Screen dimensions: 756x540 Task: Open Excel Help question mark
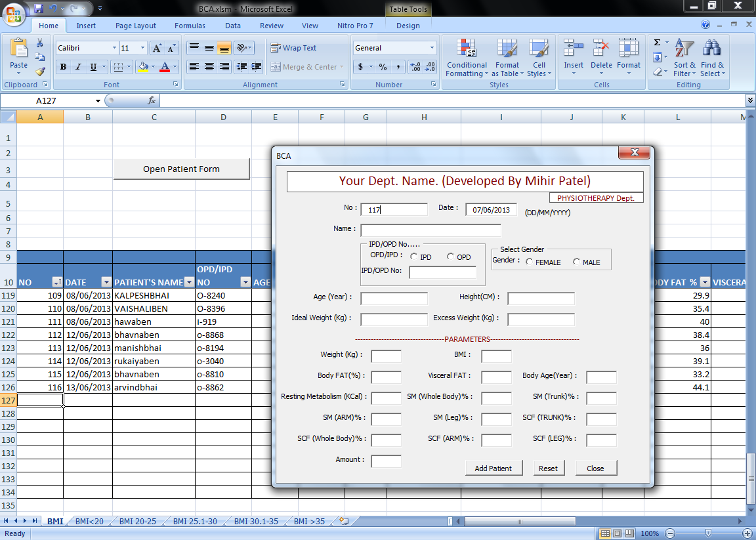705,24
